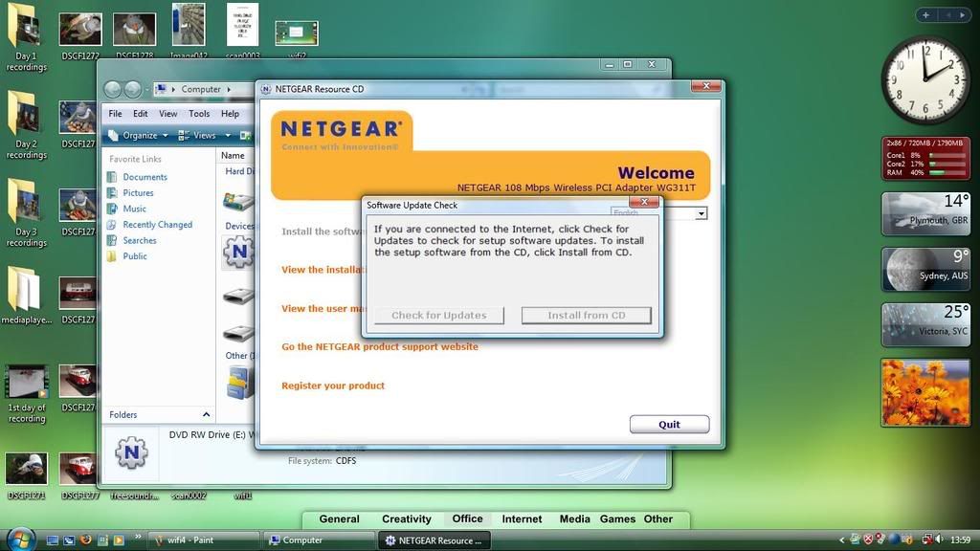Open View menu in Computer window
Image resolution: width=980 pixels, height=551 pixels.
[167, 114]
